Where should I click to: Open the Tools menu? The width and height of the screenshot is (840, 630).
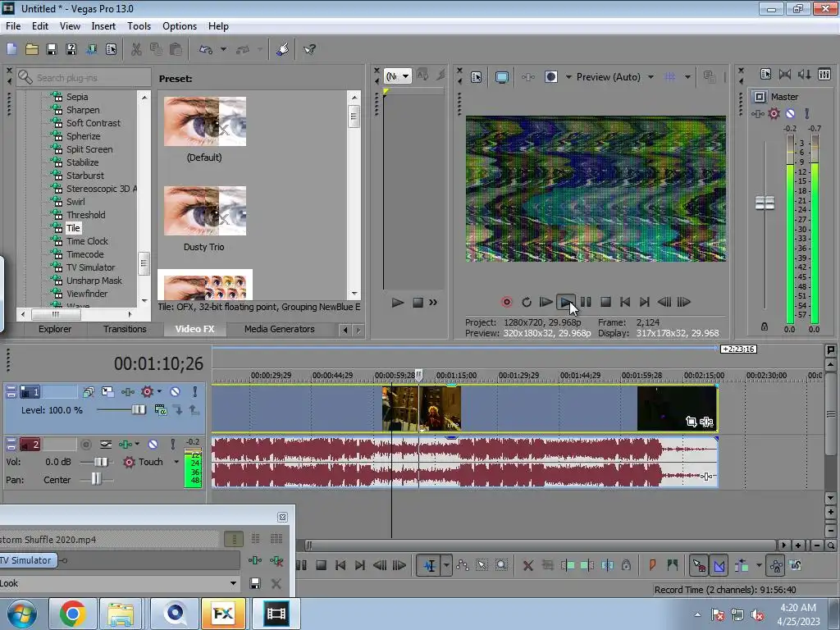pos(139,25)
